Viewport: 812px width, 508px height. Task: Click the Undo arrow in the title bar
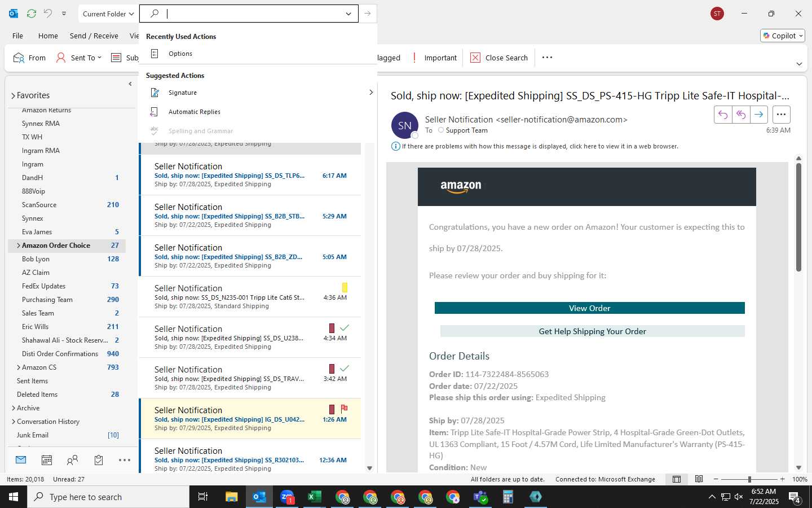48,14
